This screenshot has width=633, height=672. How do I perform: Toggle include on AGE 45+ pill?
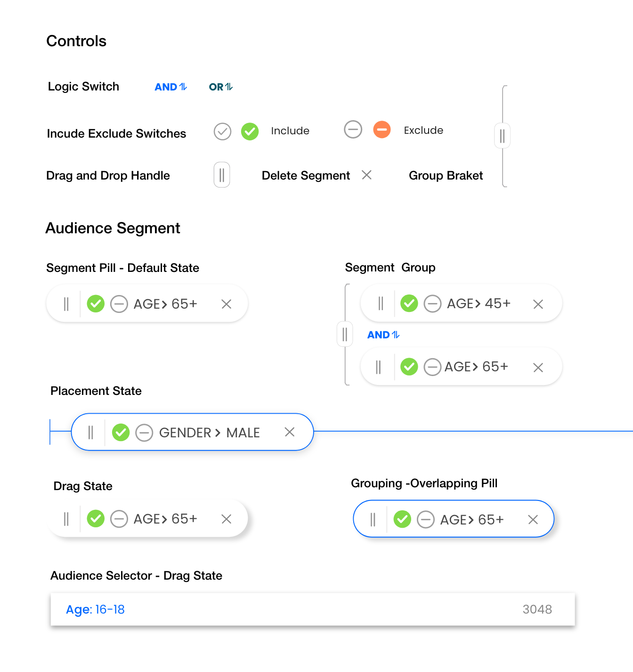409,303
